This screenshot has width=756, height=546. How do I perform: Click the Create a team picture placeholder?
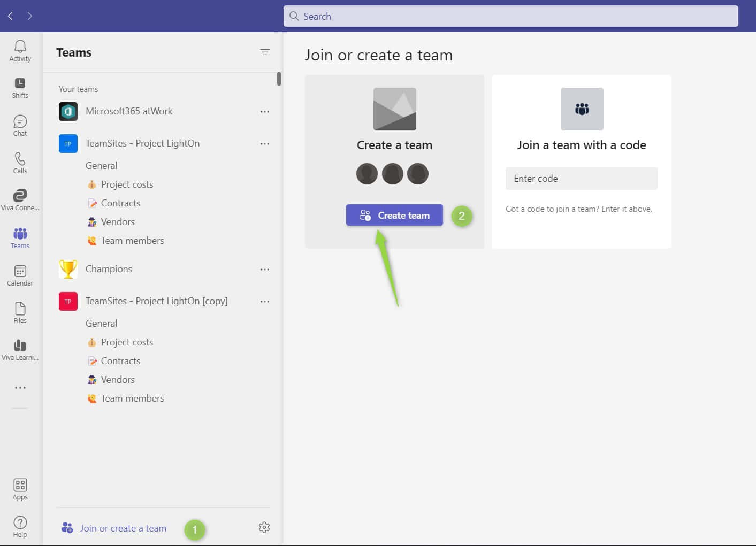[395, 109]
